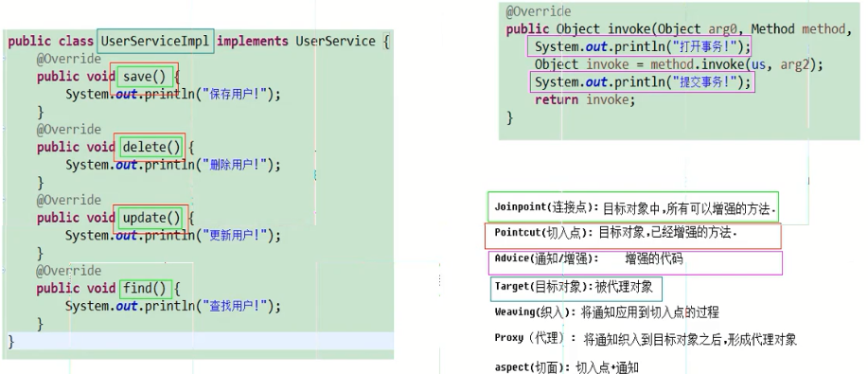
Task: Click @Override annotation above delete()
Action: [69, 129]
